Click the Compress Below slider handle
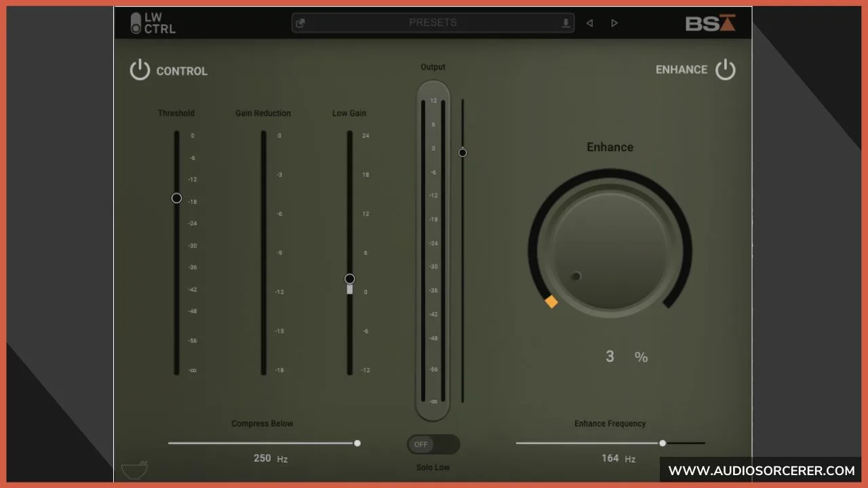This screenshot has width=868, height=488. (357, 443)
